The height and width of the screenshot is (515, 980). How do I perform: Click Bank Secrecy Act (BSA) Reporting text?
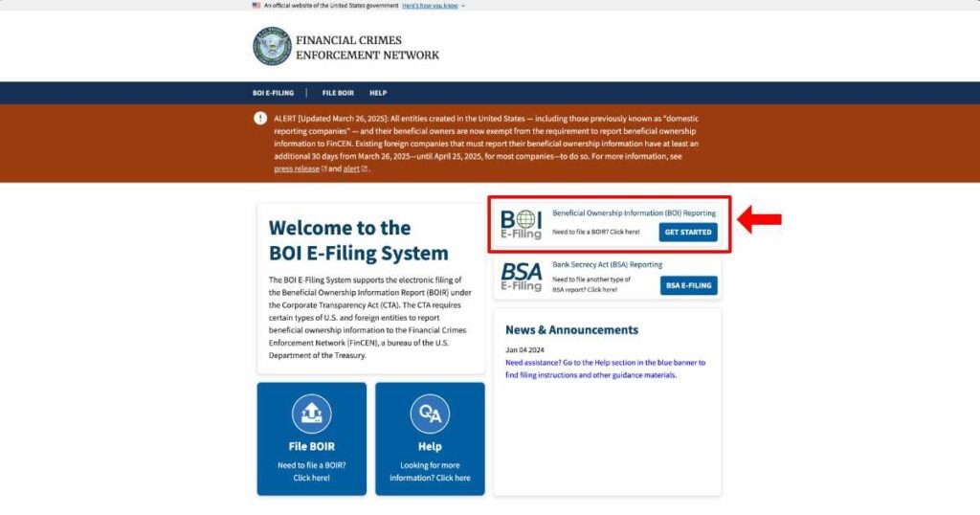point(607,265)
